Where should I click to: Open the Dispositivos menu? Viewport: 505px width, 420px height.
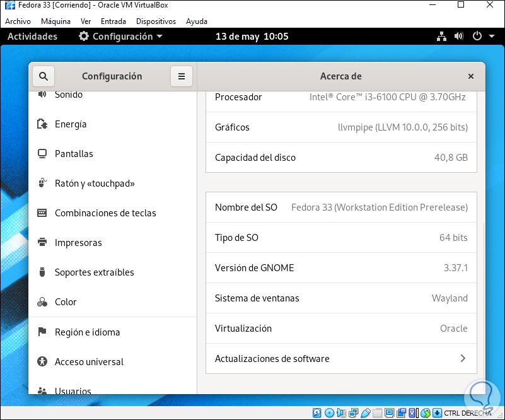(x=156, y=21)
